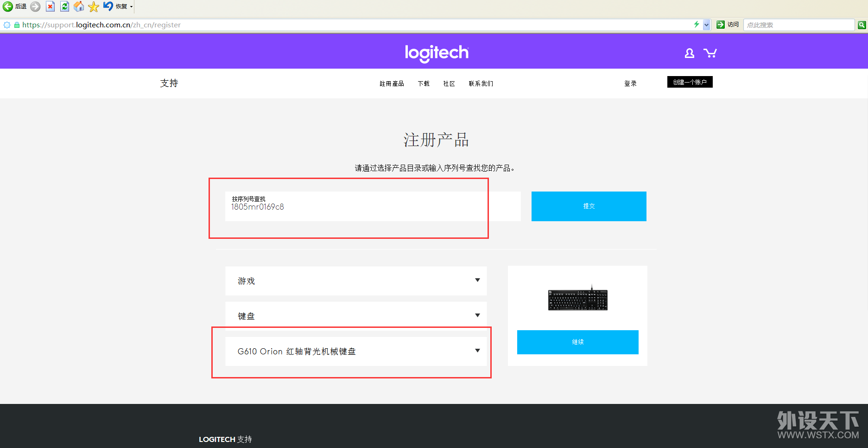
Task: Click the blue 继续 continue button
Action: (x=577, y=342)
